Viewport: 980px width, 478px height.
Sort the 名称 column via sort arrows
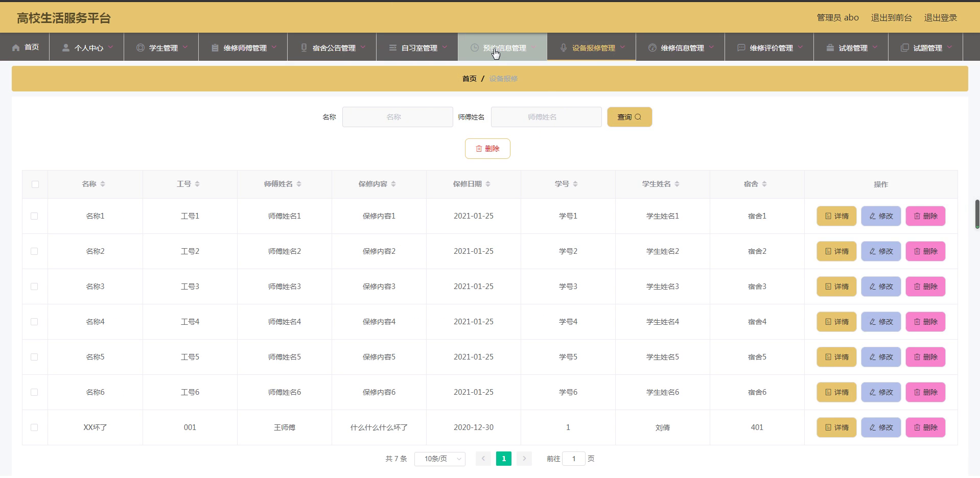103,184
